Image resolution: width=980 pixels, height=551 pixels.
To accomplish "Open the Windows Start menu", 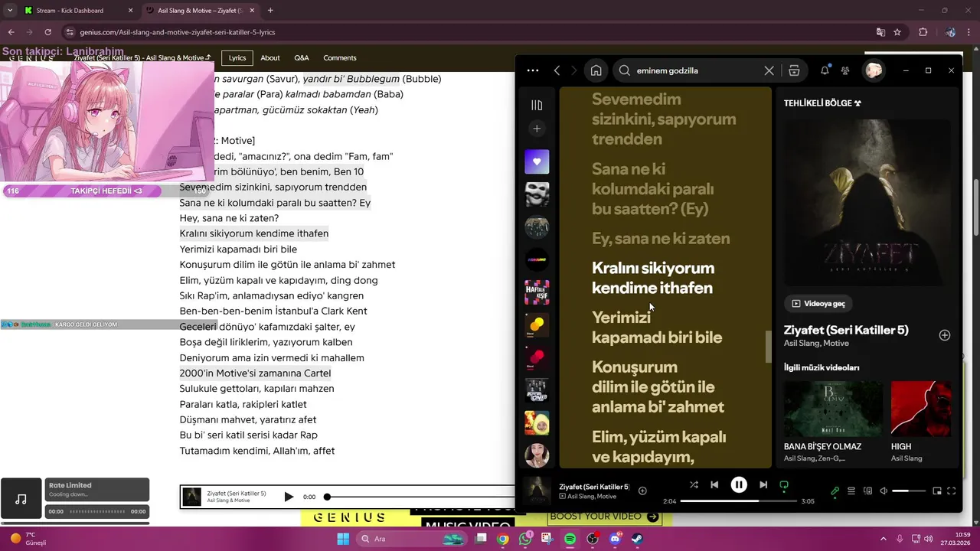I will pyautogui.click(x=343, y=539).
